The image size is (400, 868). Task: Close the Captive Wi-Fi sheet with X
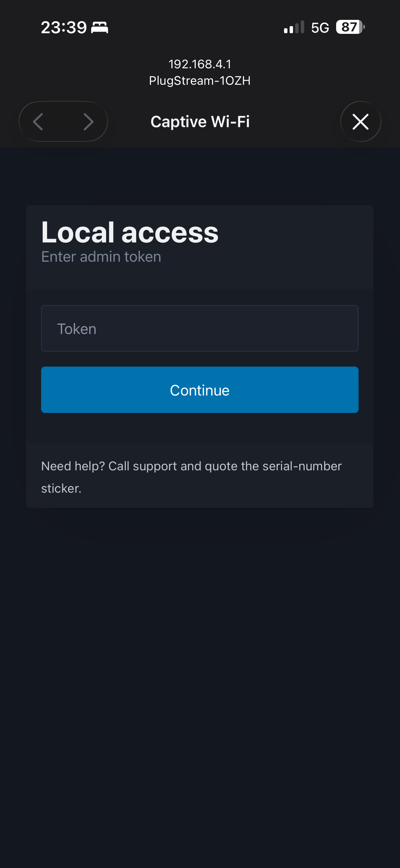(x=360, y=122)
